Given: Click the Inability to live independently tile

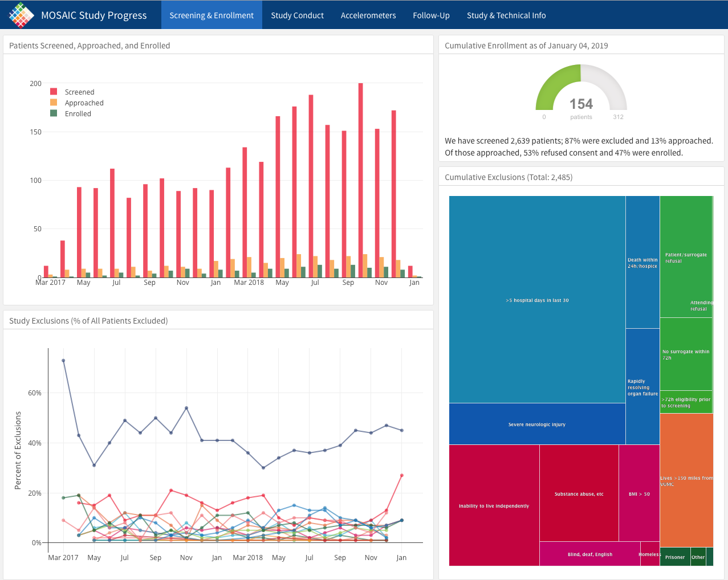Looking at the screenshot, I should [494, 505].
